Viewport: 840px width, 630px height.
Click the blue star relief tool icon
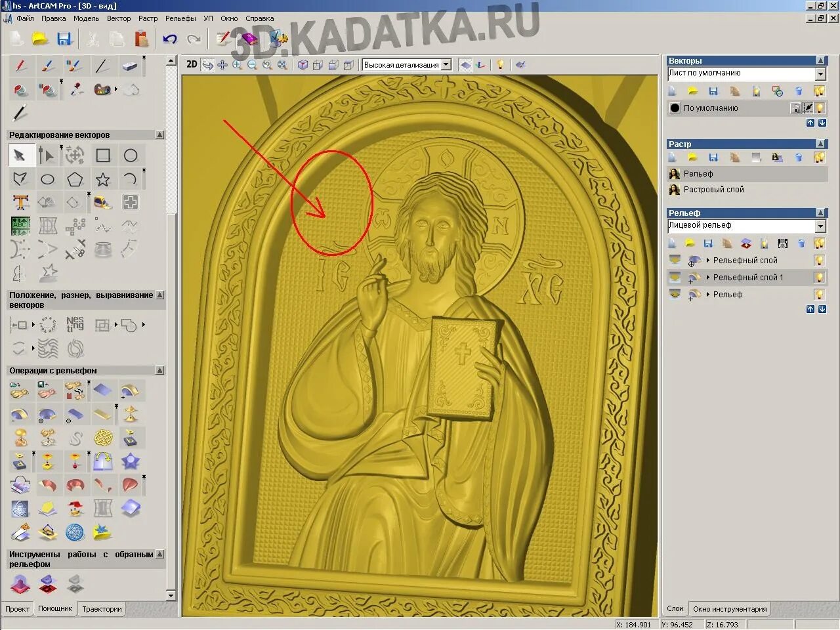(131, 461)
